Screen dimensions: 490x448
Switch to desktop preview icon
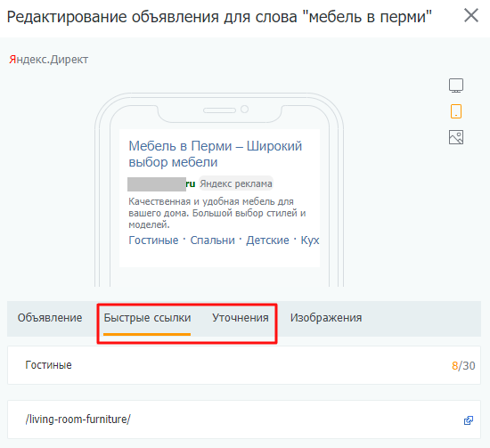click(x=456, y=86)
